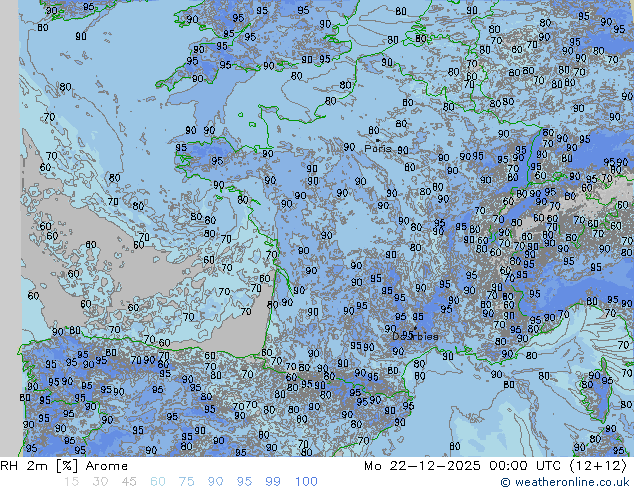Click the legend value 45

[x=129, y=482]
